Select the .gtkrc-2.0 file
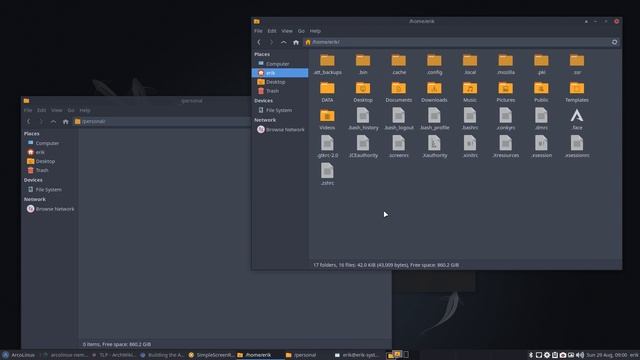Viewport: 640px width, 360px height. (327, 147)
